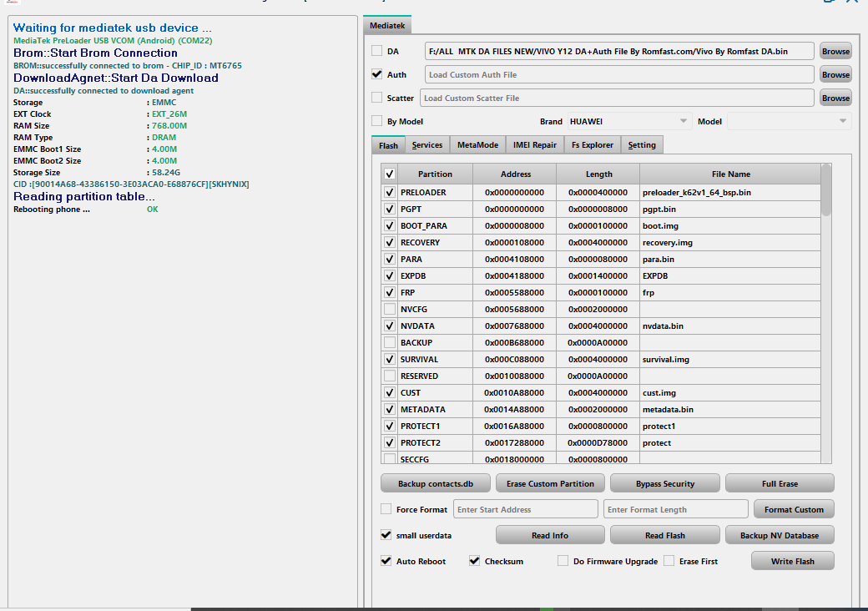The height and width of the screenshot is (611, 868).
Task: Focus the Load Custom Auth File field
Action: click(619, 74)
